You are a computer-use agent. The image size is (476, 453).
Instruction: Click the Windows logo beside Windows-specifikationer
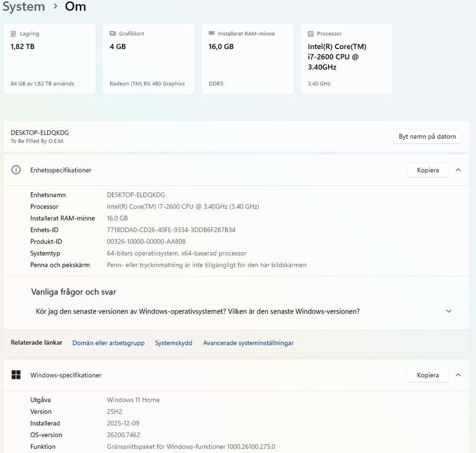point(16,375)
